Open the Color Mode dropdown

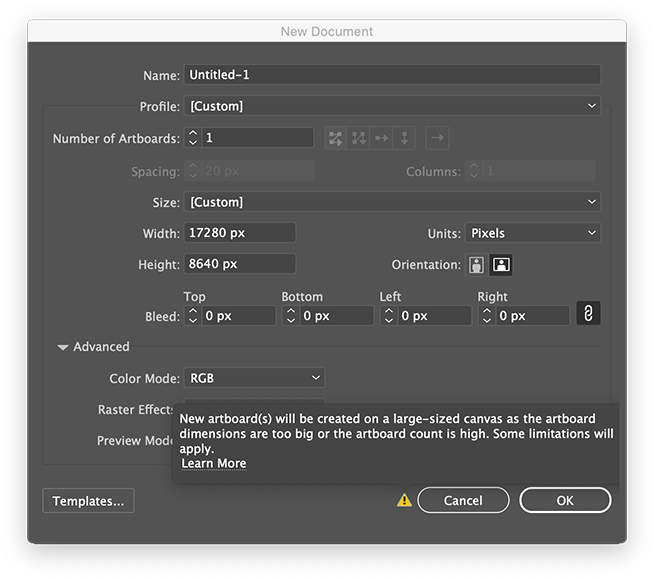point(254,378)
